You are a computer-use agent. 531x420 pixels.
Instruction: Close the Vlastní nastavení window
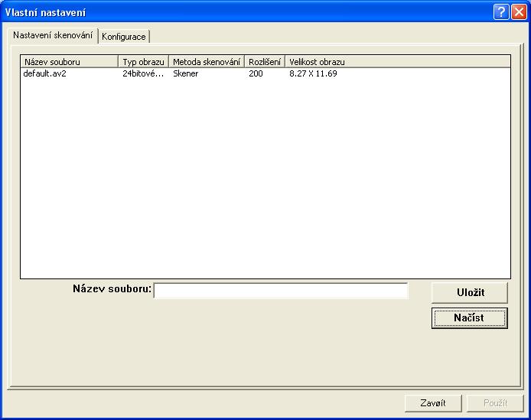coord(520,12)
